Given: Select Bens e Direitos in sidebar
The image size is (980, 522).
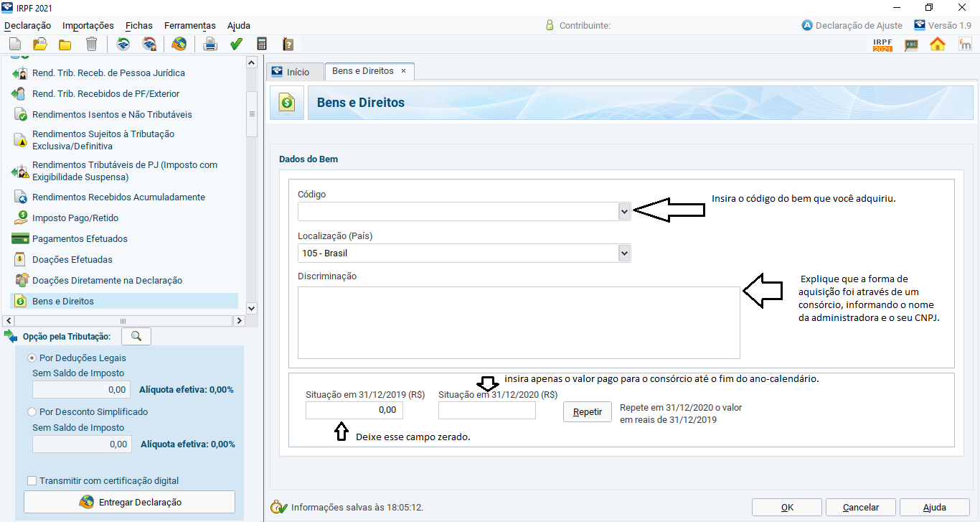Looking at the screenshot, I should (124, 302).
